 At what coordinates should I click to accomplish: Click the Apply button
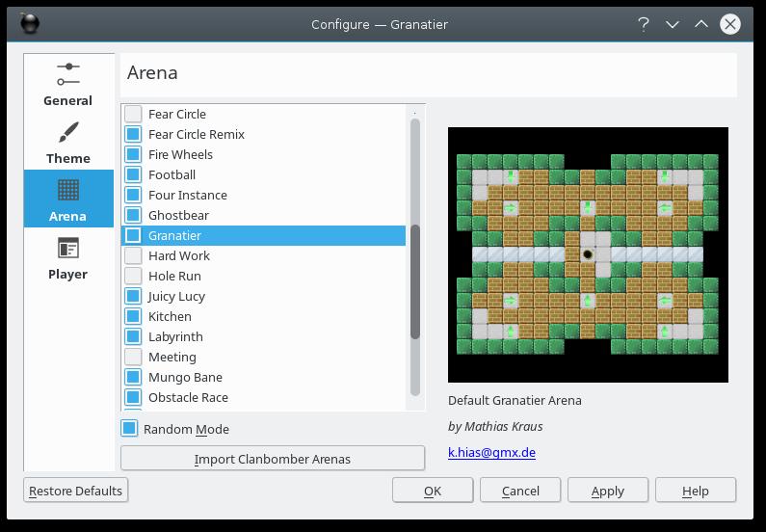coord(608,491)
